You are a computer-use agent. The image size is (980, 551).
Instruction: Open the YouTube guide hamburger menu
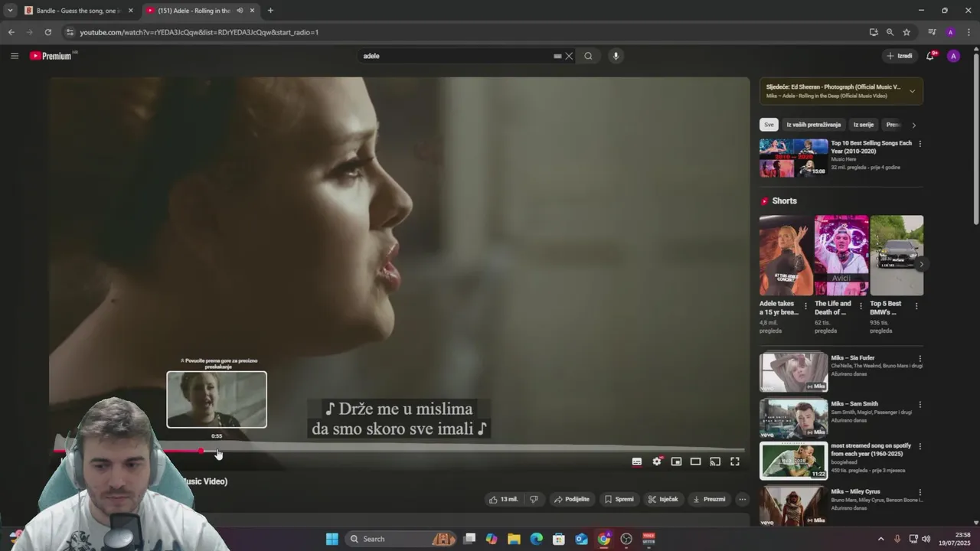pyautogui.click(x=15, y=56)
